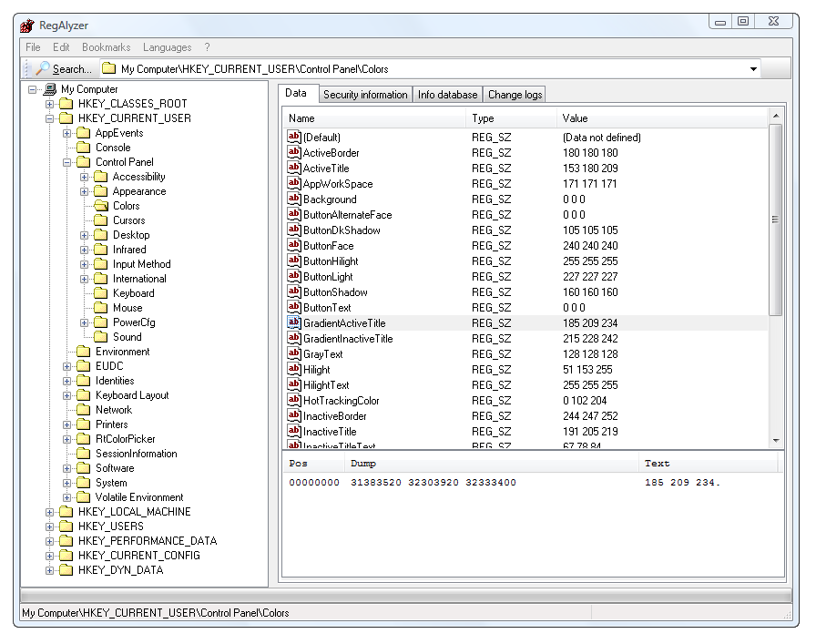Click the folder icon of Sound
The height and width of the screenshot is (644, 816).
coord(101,337)
